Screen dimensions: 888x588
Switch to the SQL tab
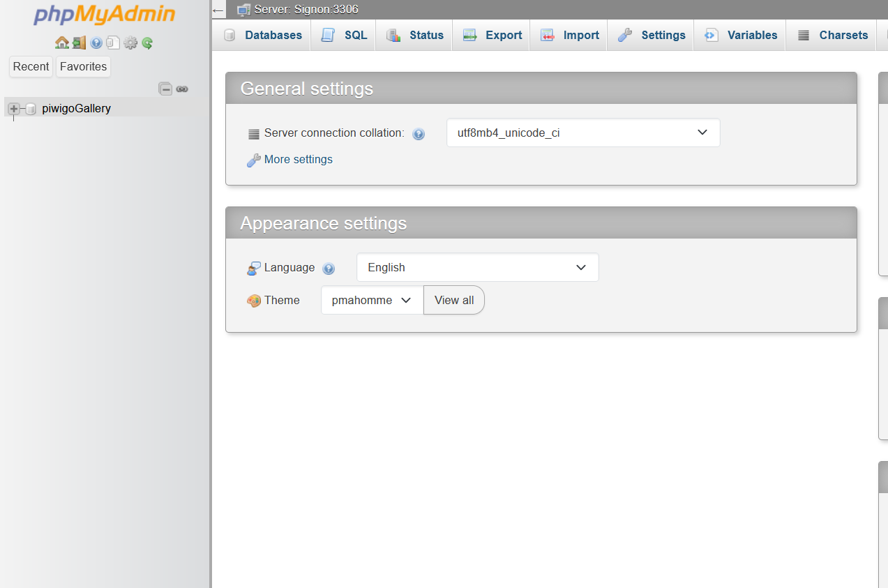click(x=345, y=35)
